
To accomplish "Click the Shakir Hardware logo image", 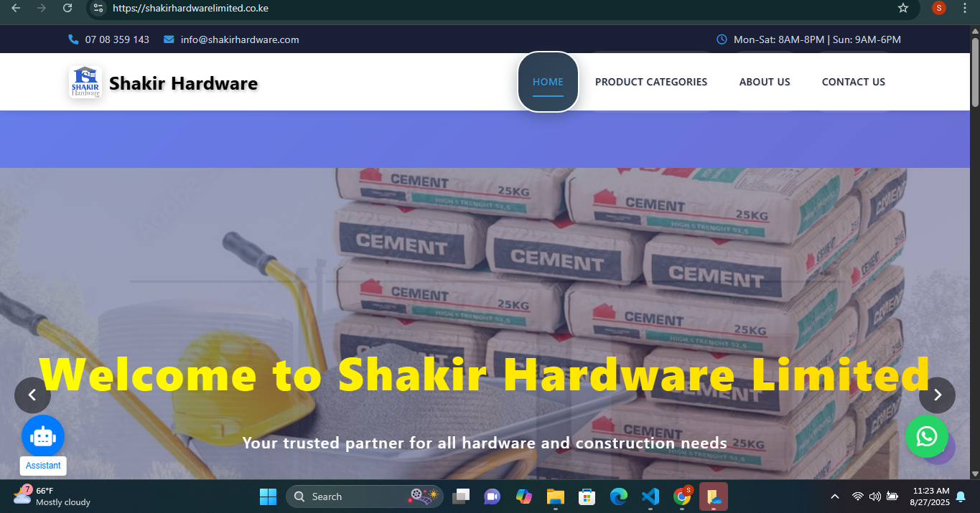I will (x=85, y=83).
